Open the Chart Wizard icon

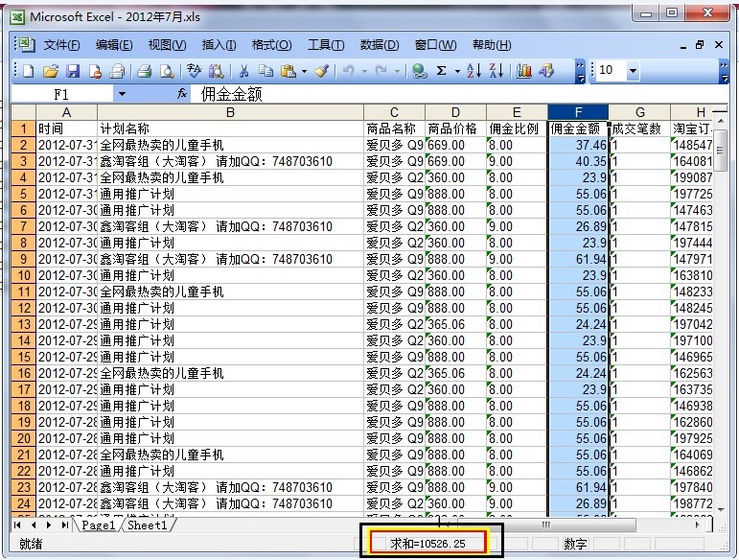coord(523,71)
